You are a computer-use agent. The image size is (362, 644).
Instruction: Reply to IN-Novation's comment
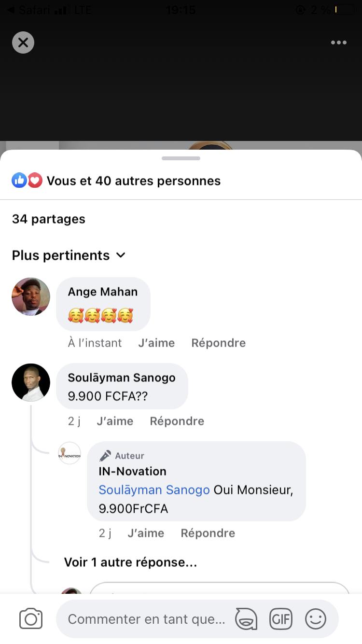pyautogui.click(x=208, y=533)
